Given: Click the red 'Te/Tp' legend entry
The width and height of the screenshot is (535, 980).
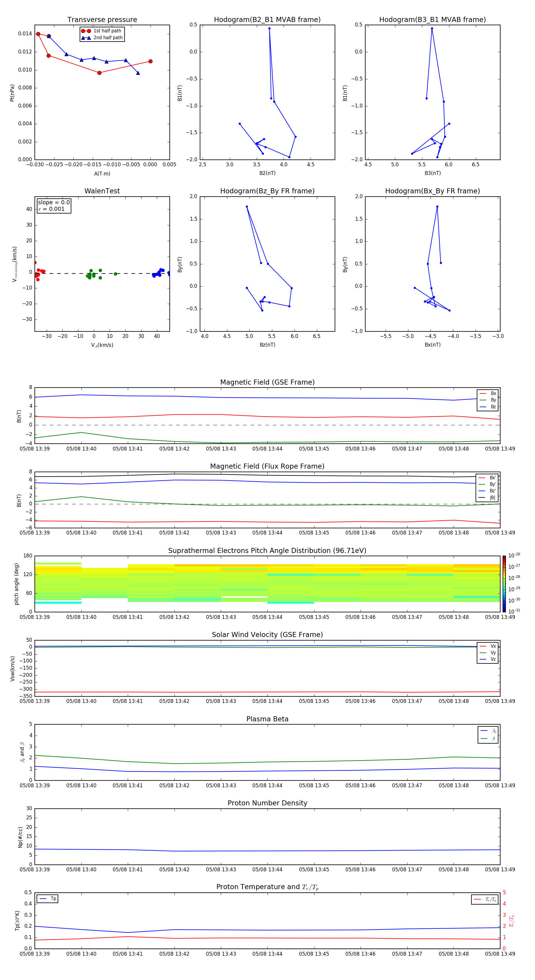Looking at the screenshot, I should [x=485, y=899].
